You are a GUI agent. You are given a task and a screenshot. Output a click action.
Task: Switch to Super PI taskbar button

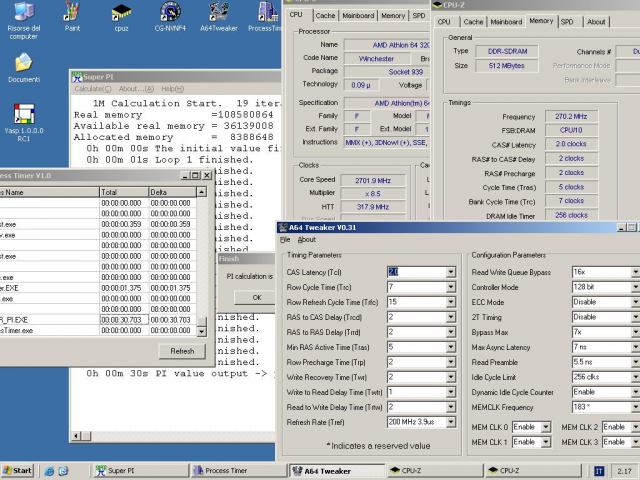pyautogui.click(x=141, y=471)
